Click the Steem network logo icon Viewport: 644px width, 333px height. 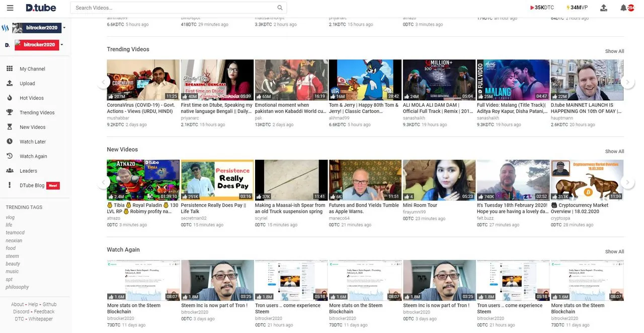point(6,28)
